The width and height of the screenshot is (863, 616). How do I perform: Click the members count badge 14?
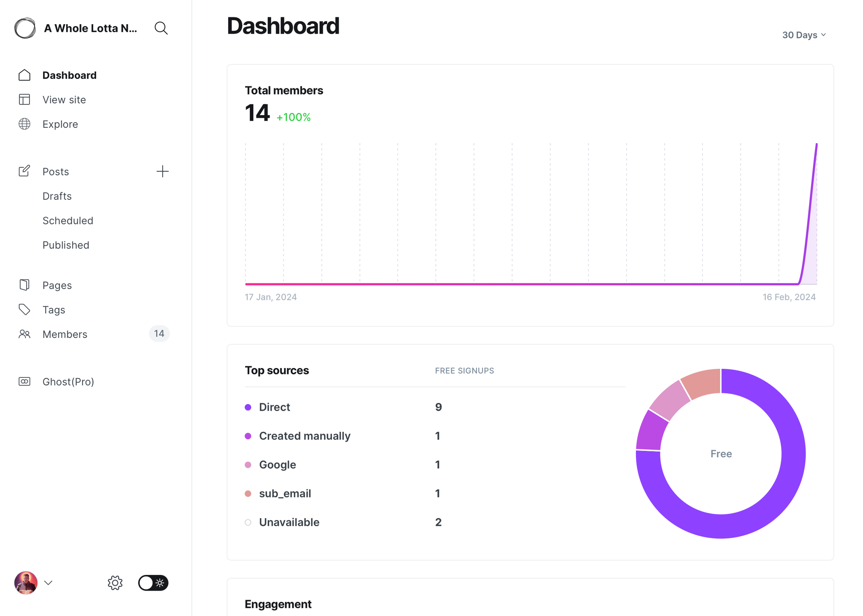click(x=159, y=333)
